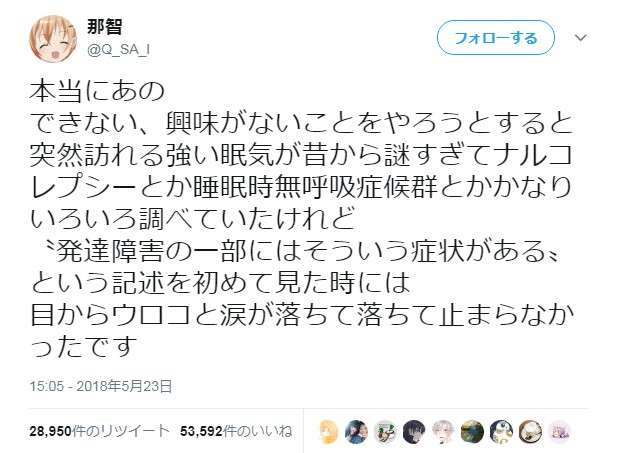Select the seventh navy-background liker avatar
Viewport: 619px width, 453px height.
point(501,431)
